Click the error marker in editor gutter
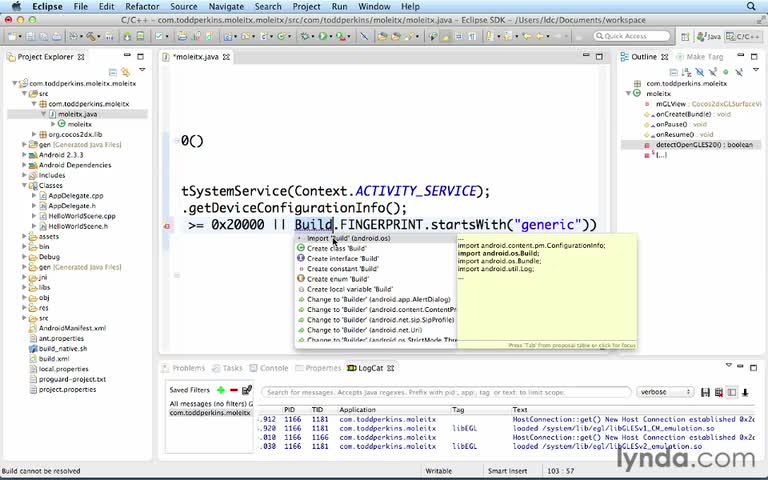Viewport: 768px width, 480px height. (x=167, y=226)
